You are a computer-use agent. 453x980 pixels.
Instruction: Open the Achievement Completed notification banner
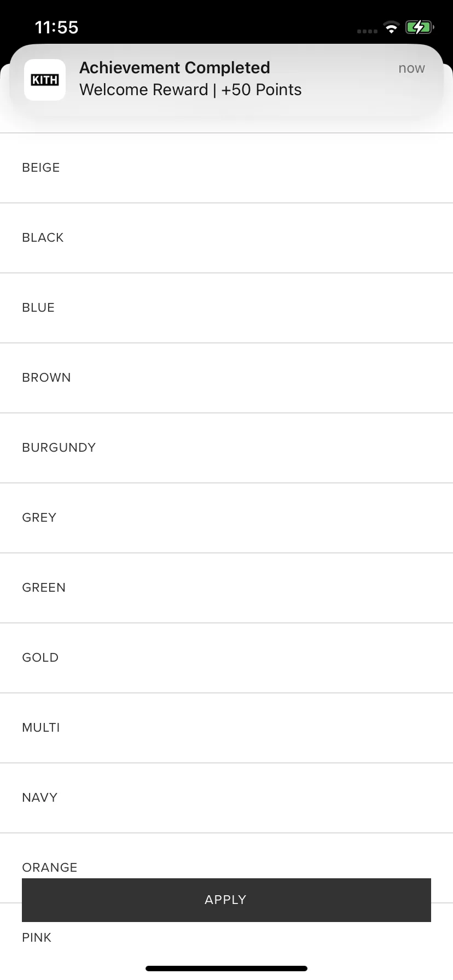click(x=226, y=80)
